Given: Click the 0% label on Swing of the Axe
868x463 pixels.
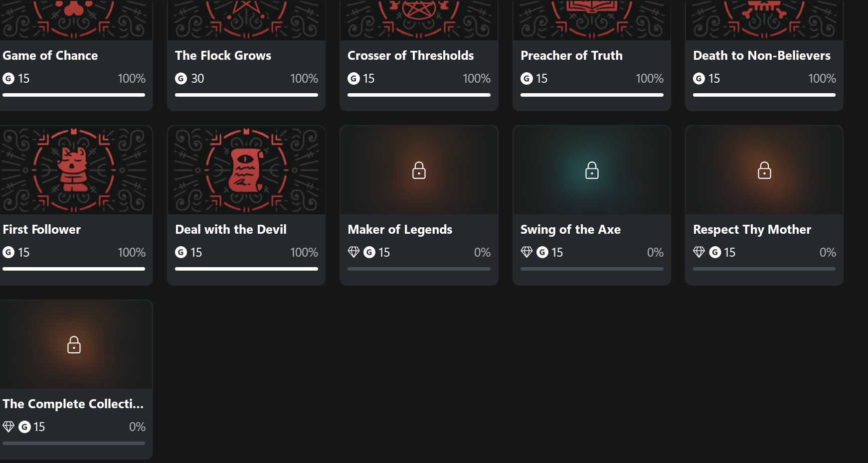Looking at the screenshot, I should point(655,252).
